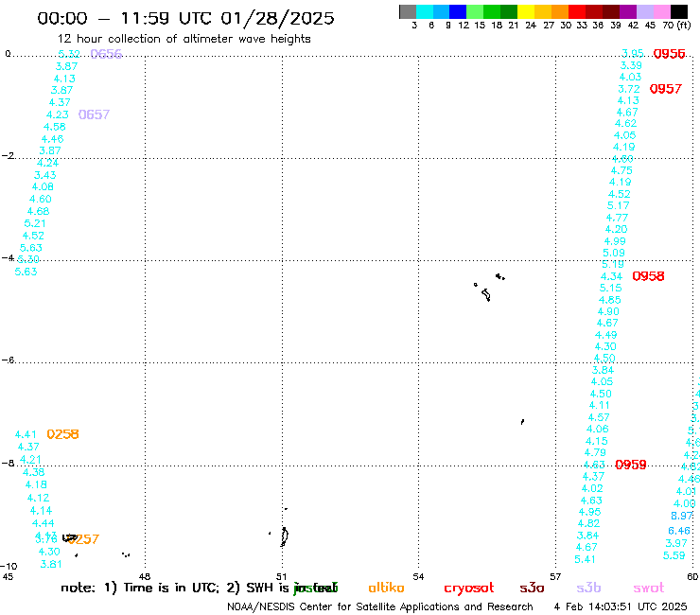Image resolution: width=700 pixels, height=615 pixels.
Task: Click the altika time label 0257
Action: pos(85,539)
